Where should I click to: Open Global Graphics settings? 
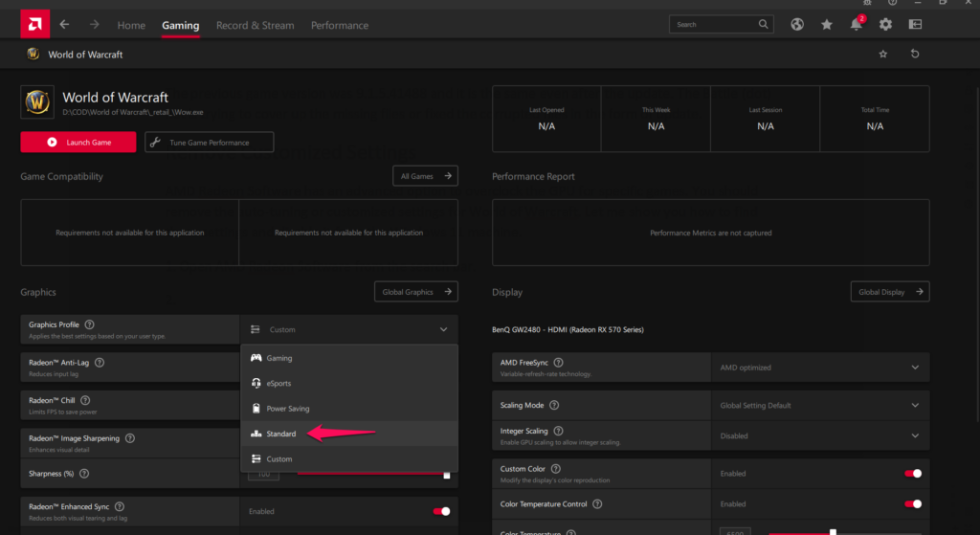point(416,292)
